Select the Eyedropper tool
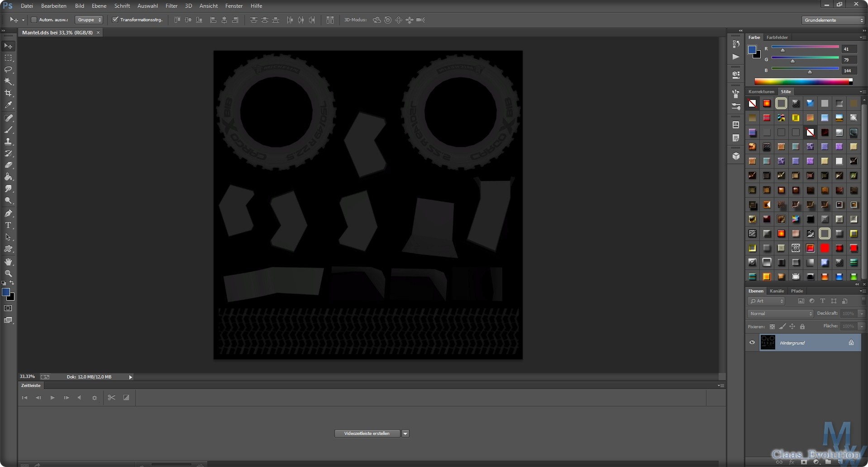The image size is (868, 467). [8, 105]
